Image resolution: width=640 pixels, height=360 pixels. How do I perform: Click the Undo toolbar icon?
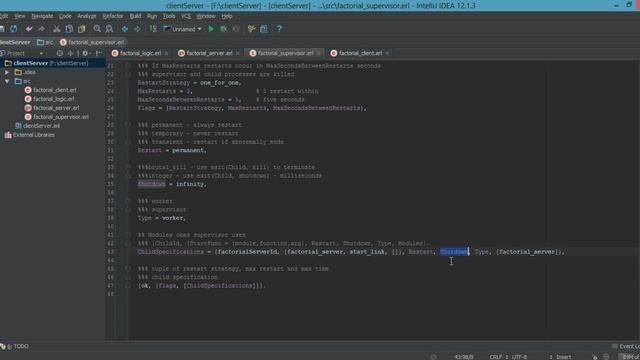click(x=29, y=29)
